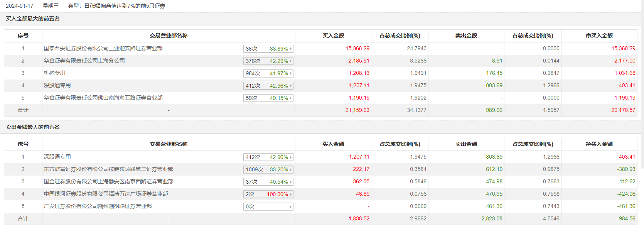This screenshot has width=644, height=230.
Task: Open the 984次 41.97% dropdown for 机构专用
Action: click(x=268, y=73)
